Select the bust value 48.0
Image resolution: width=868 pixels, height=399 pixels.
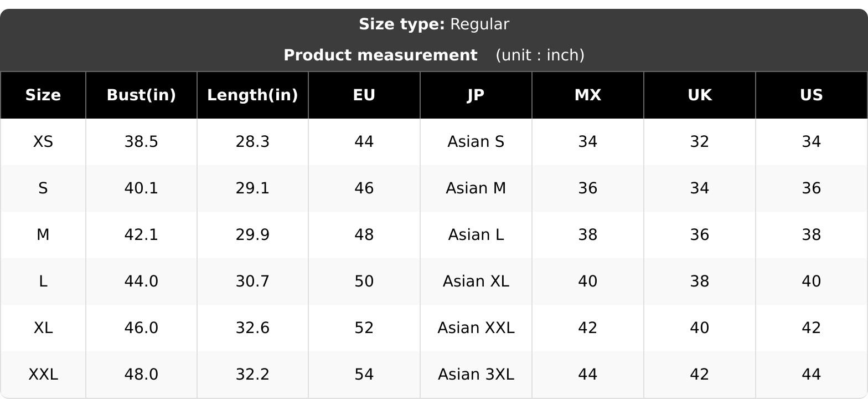point(141,375)
